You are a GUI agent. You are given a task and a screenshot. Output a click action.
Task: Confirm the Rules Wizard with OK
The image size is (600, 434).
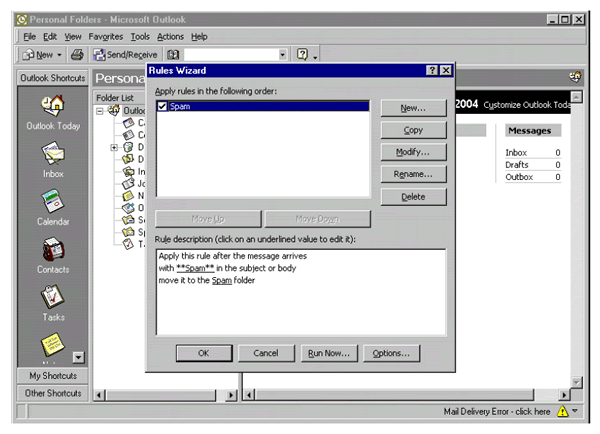coord(204,353)
